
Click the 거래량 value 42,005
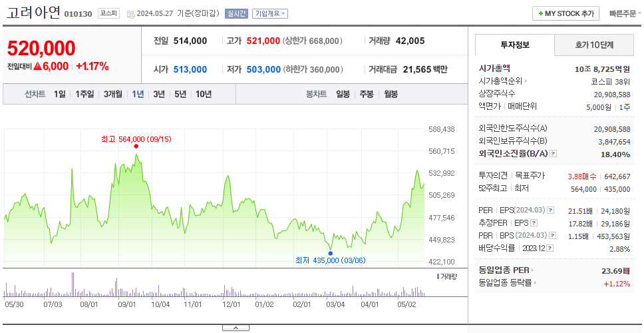click(410, 41)
